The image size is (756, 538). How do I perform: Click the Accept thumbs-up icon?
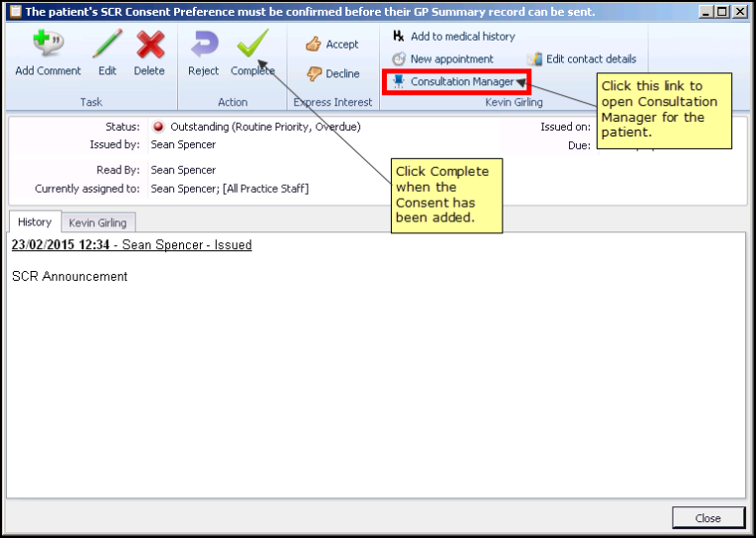click(x=314, y=45)
